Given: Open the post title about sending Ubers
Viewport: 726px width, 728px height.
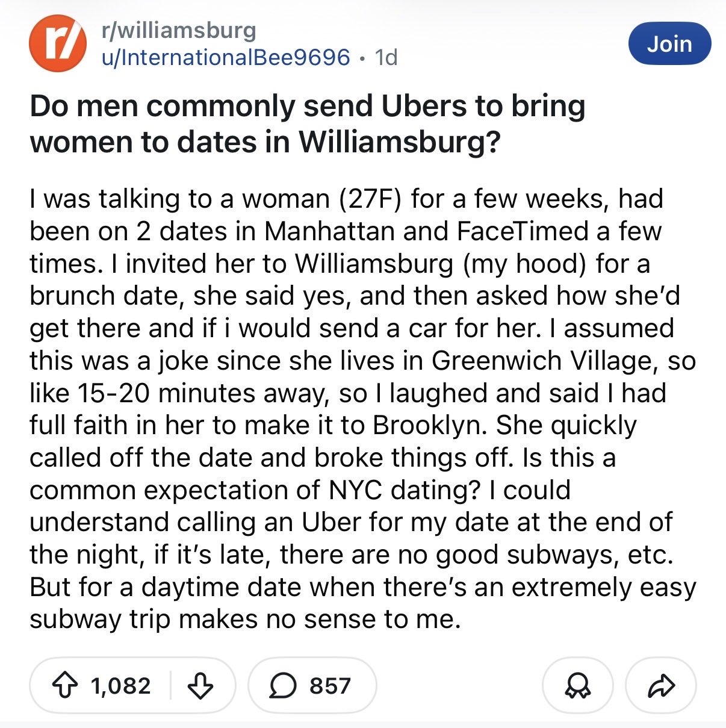Looking at the screenshot, I should click(308, 123).
